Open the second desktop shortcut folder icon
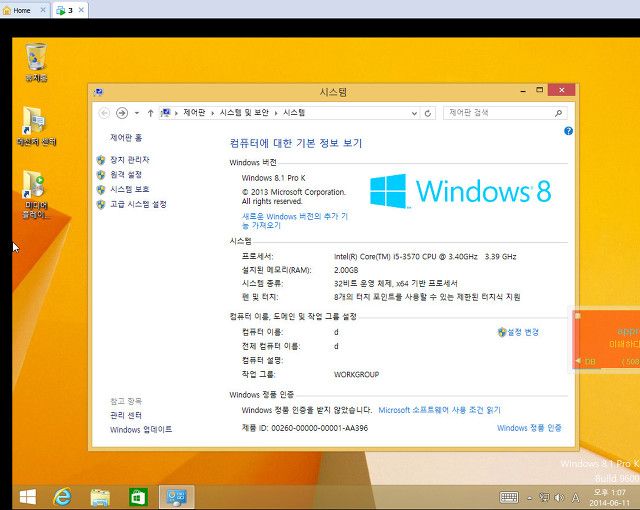 point(36,126)
